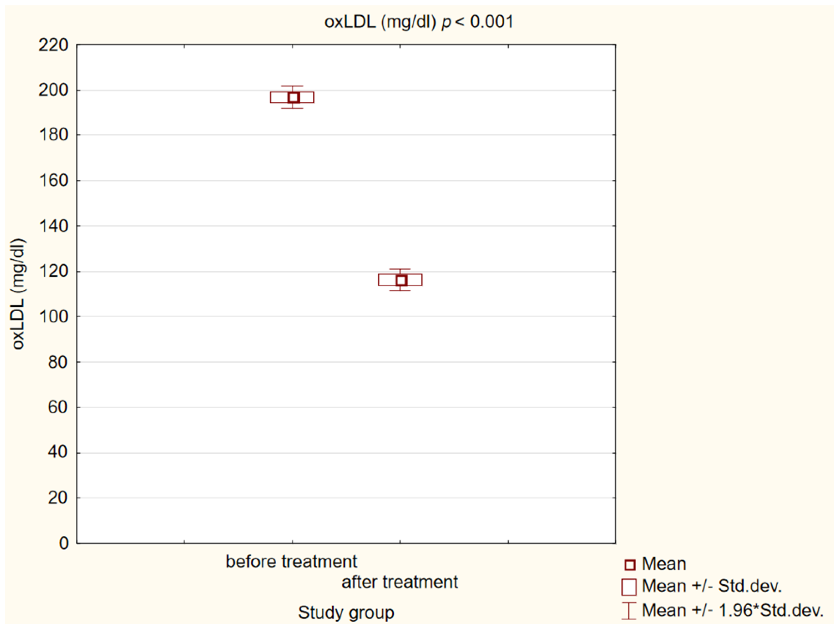Click the 0 y-axis tick label

tap(64, 543)
